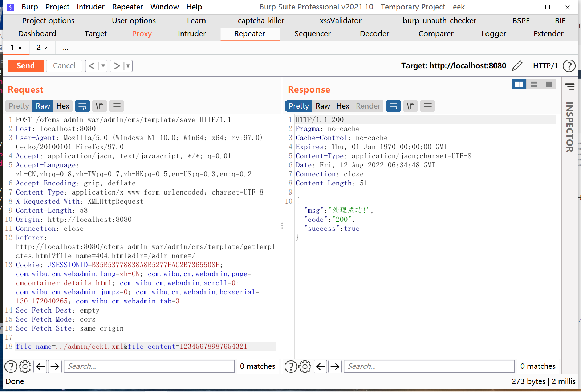The width and height of the screenshot is (581, 392).
Task: Switch to the Proxy tab
Action: coord(142,34)
